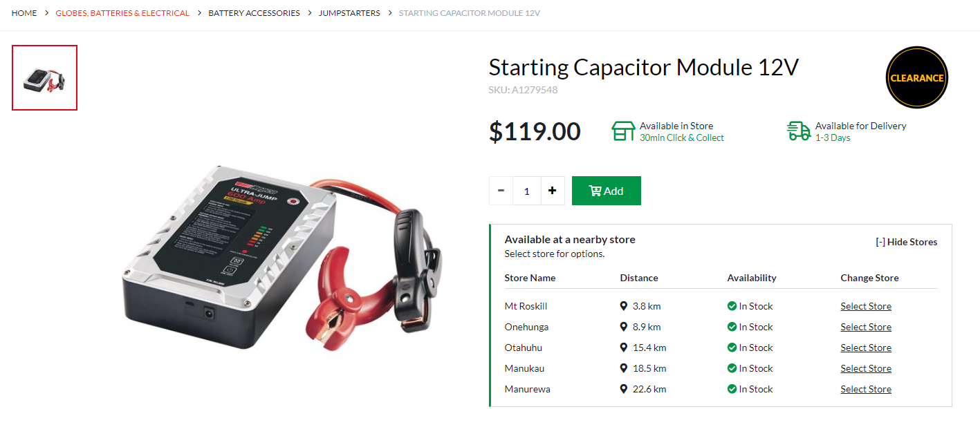Increase quantity with the plus button
This screenshot has height=427, width=980.
tap(552, 191)
